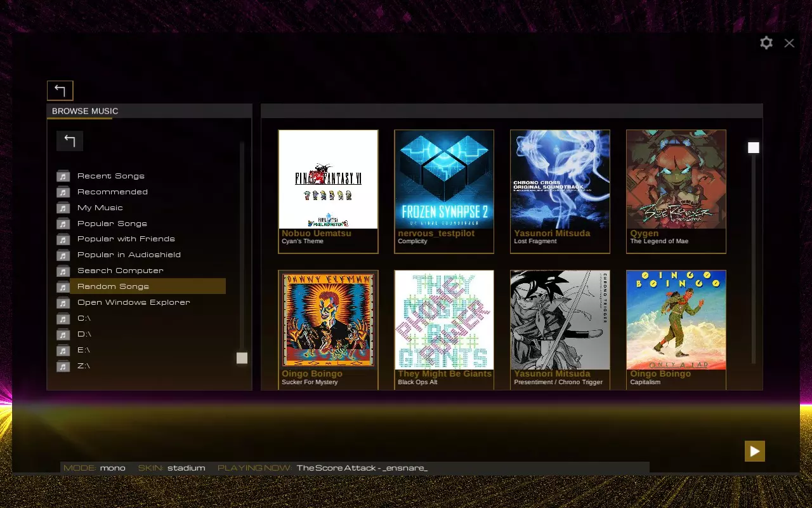Click the yellow play button
Image resolution: width=812 pixels, height=508 pixels.
[754, 451]
